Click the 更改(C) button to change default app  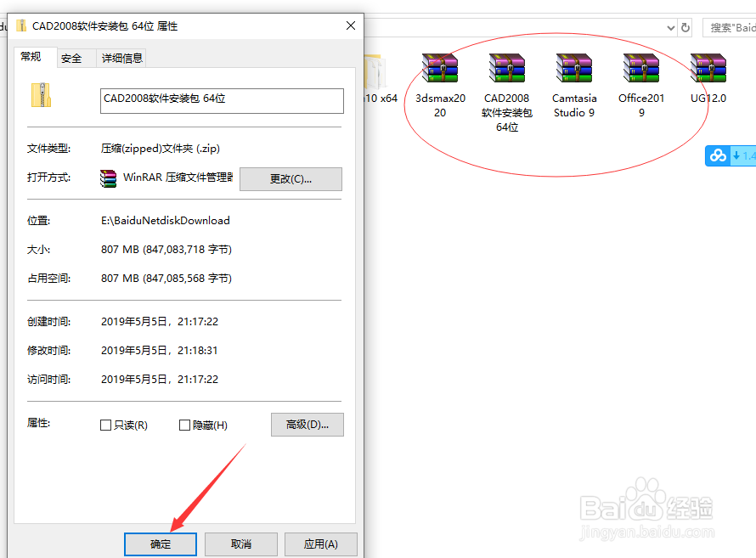[291, 178]
